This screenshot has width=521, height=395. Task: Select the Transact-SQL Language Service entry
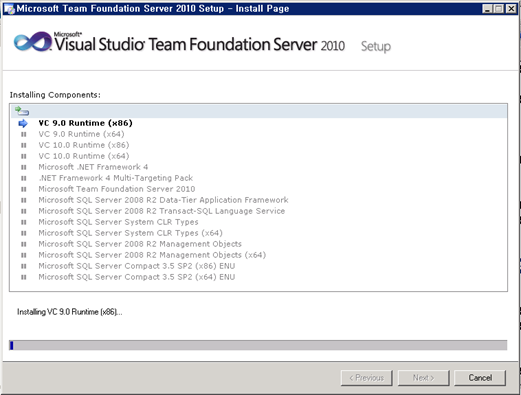coord(162,211)
